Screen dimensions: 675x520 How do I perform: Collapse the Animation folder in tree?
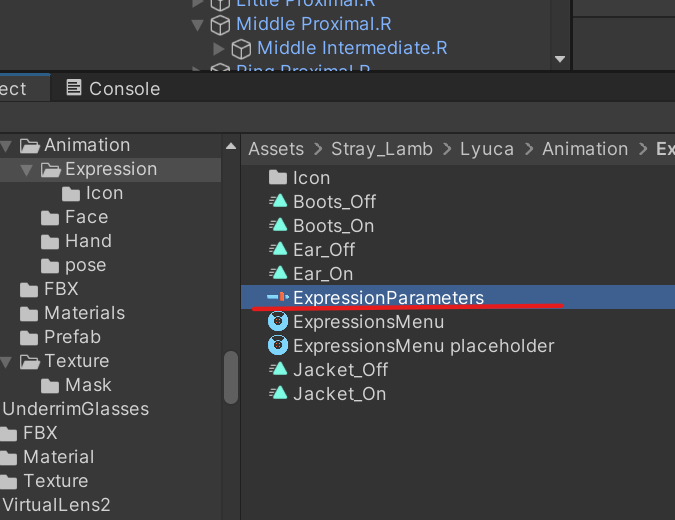tap(8, 146)
